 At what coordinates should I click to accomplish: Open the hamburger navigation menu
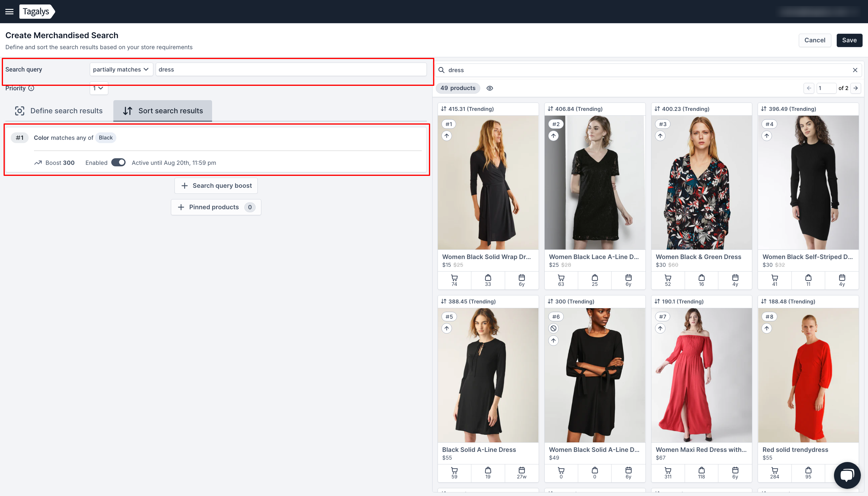point(9,12)
